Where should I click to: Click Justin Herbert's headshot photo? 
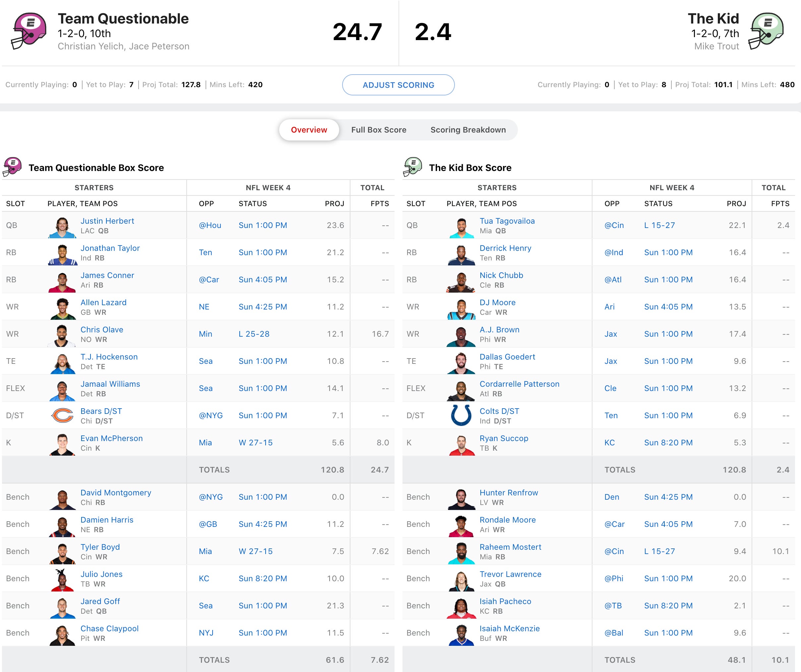click(62, 227)
